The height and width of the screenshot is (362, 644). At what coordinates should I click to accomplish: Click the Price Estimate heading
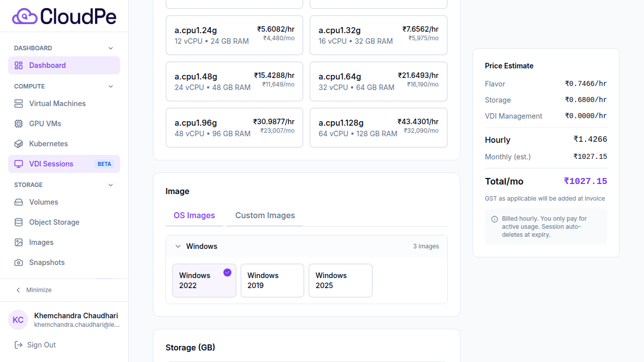[x=509, y=66]
